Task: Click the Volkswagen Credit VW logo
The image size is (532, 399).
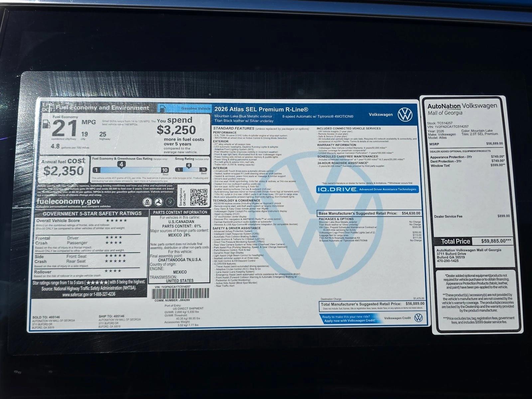Action: pyautogui.click(x=418, y=318)
